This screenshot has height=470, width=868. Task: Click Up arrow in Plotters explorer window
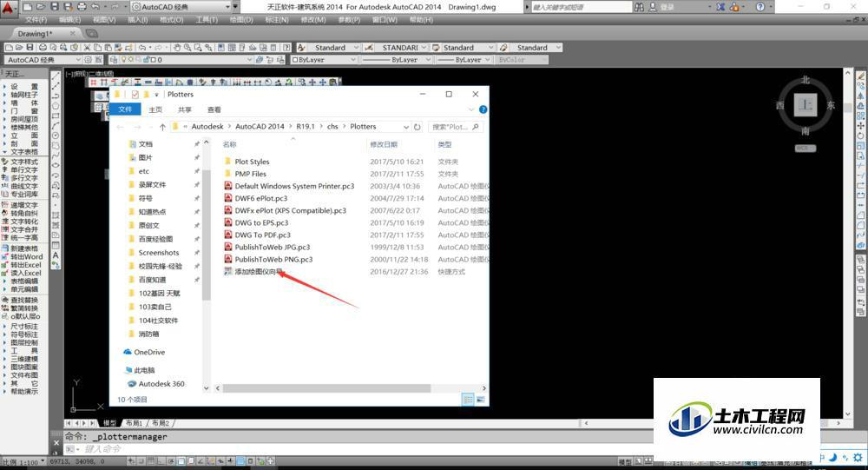(162, 127)
